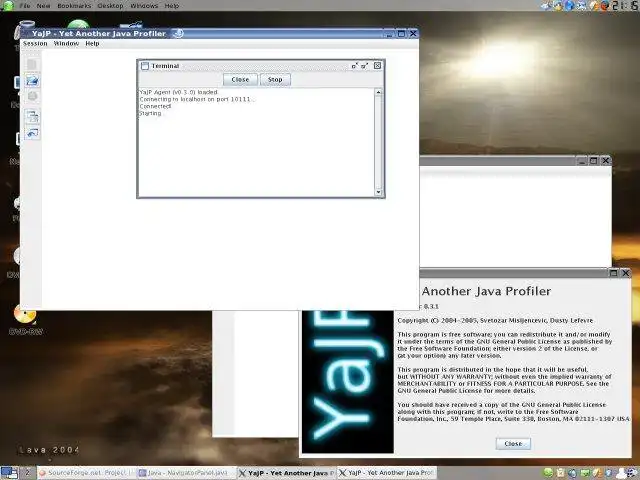Switch to Java - NavigatorPanel.java taskbar entry
Screen dimensions: 640x480
coord(187,473)
